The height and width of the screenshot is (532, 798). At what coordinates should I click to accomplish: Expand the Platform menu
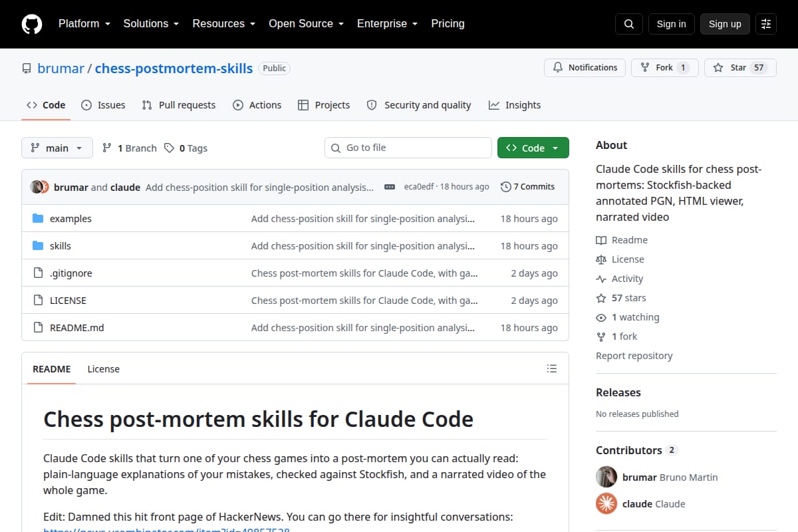coord(83,24)
